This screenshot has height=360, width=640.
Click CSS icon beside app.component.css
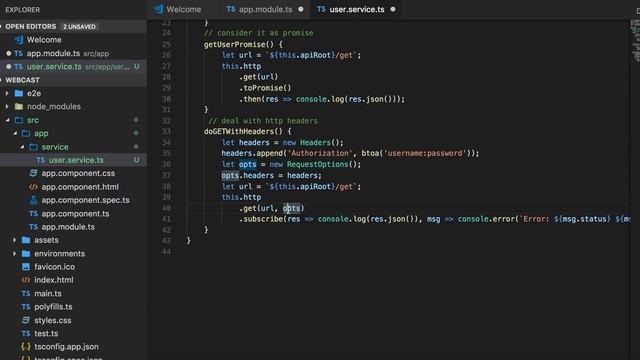point(33,173)
